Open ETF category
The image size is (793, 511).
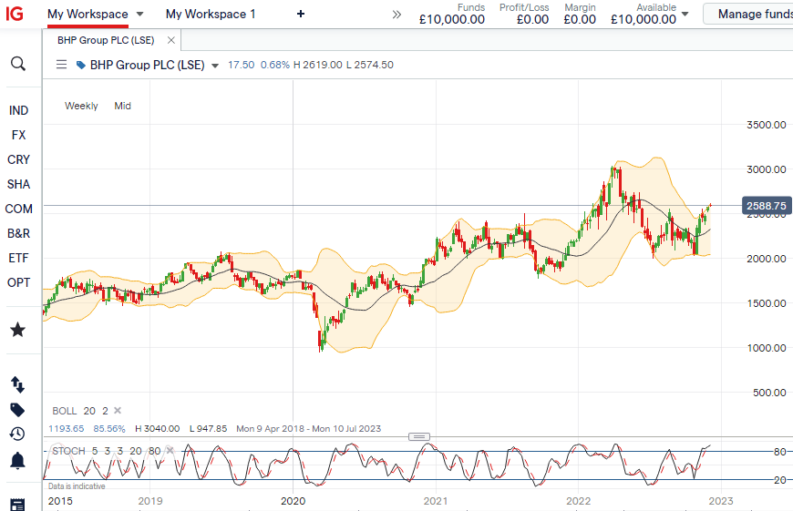[18, 258]
